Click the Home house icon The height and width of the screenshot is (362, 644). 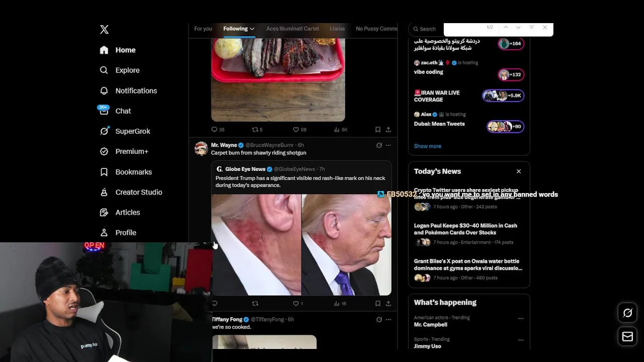click(x=104, y=50)
